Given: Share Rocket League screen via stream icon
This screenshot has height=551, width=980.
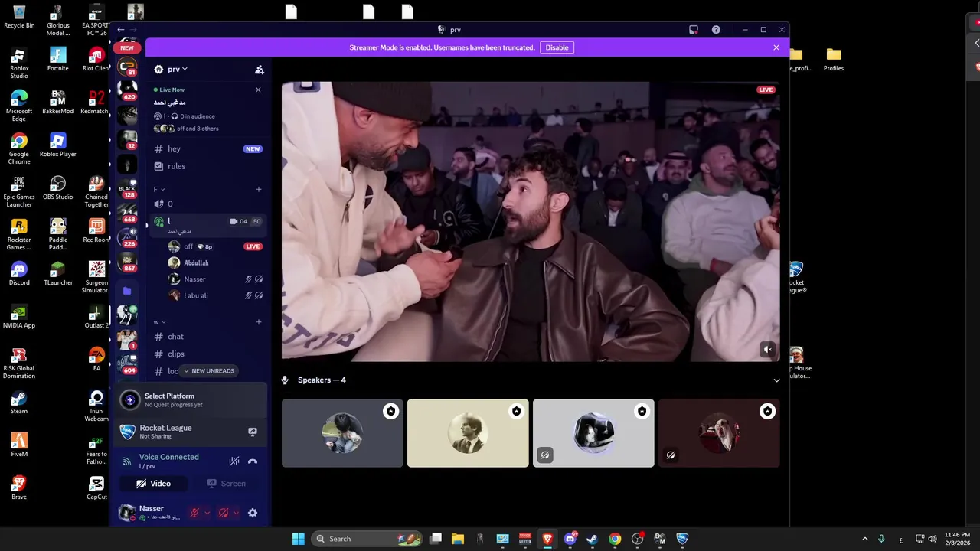Looking at the screenshot, I should tap(253, 432).
